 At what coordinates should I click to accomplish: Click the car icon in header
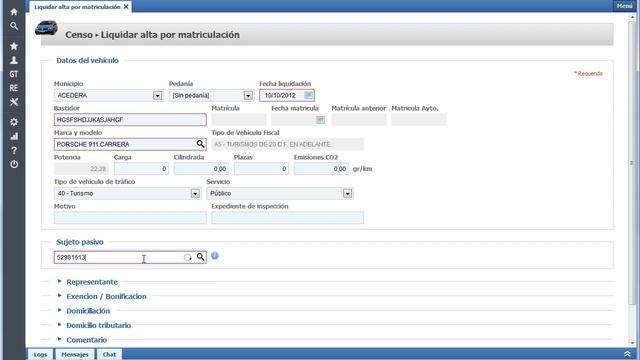click(x=46, y=28)
